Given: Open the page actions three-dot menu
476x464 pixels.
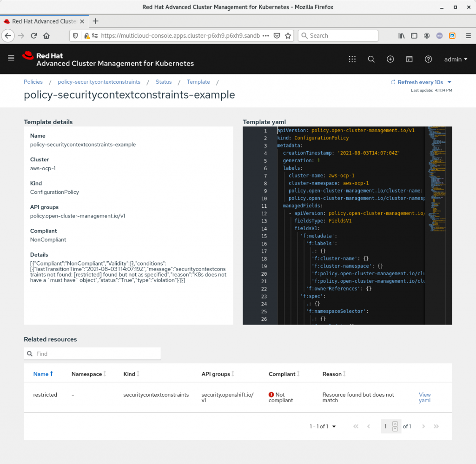Looking at the screenshot, I should pyautogui.click(x=265, y=35).
